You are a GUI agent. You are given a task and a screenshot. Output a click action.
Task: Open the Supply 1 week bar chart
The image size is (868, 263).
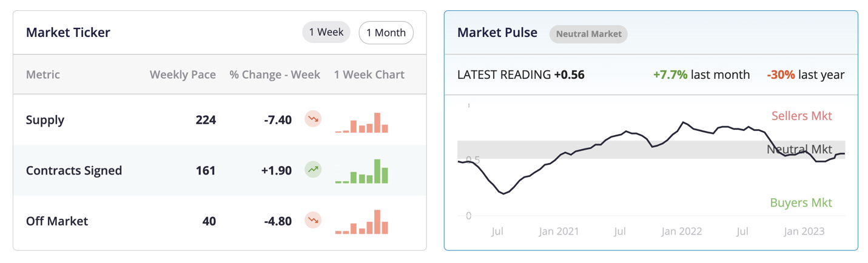(362, 122)
